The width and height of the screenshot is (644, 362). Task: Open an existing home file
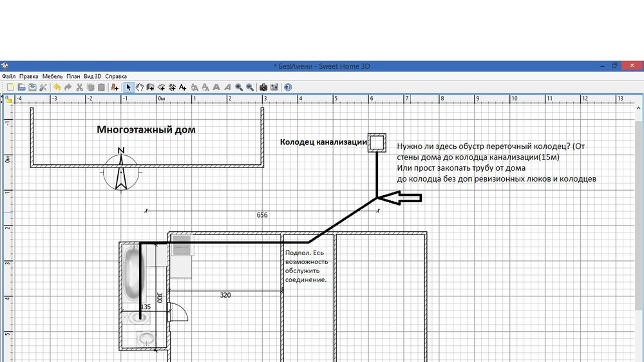pos(21,87)
